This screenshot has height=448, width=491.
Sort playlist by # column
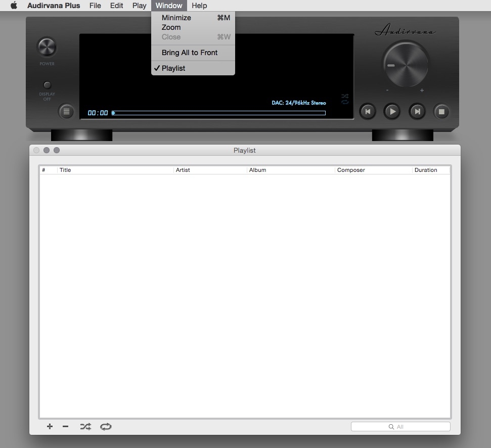[x=49, y=170]
